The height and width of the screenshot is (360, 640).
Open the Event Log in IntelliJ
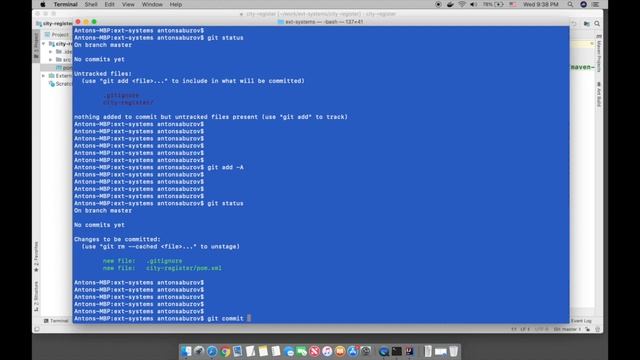581,321
